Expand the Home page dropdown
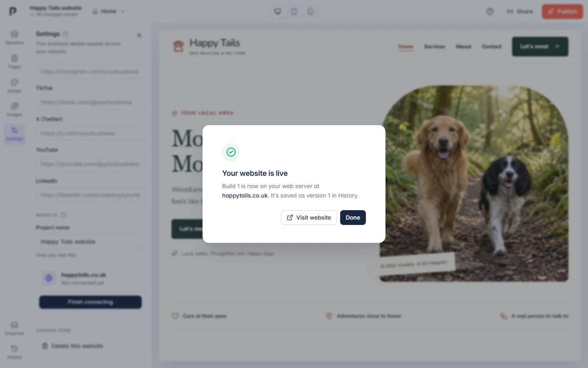Image resolution: width=588 pixels, height=368 pixels. (109, 11)
